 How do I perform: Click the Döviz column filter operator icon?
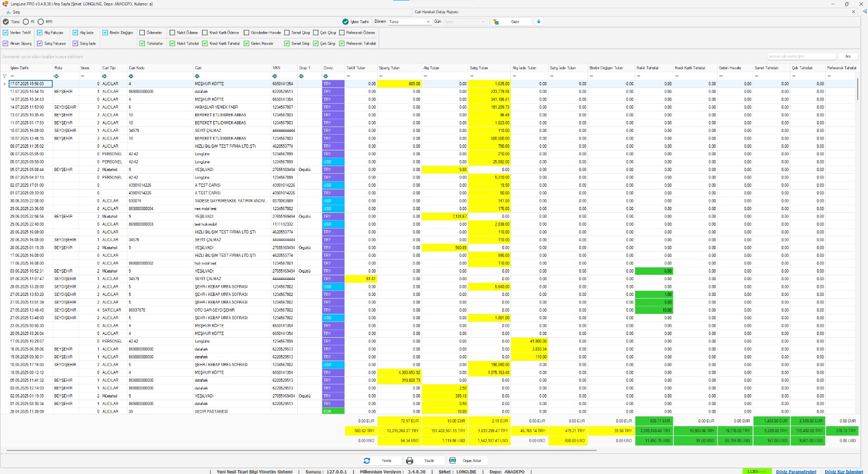pyautogui.click(x=326, y=76)
